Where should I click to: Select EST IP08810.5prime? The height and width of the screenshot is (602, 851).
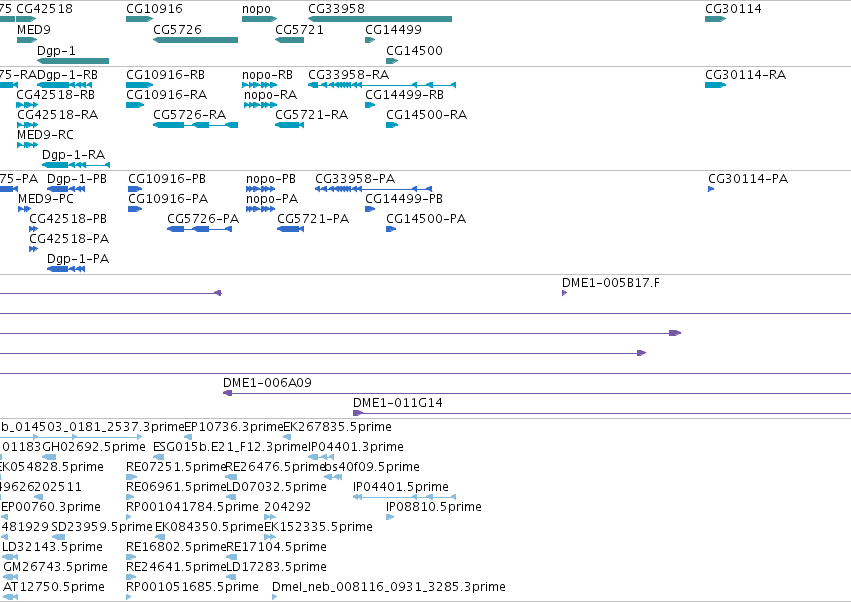390,517
